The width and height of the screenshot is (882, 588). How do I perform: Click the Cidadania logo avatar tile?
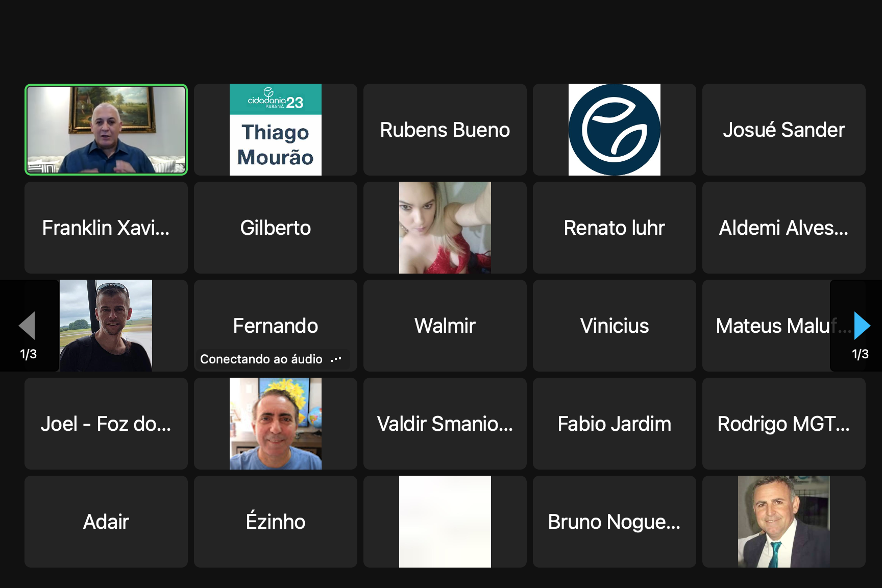tap(615, 130)
